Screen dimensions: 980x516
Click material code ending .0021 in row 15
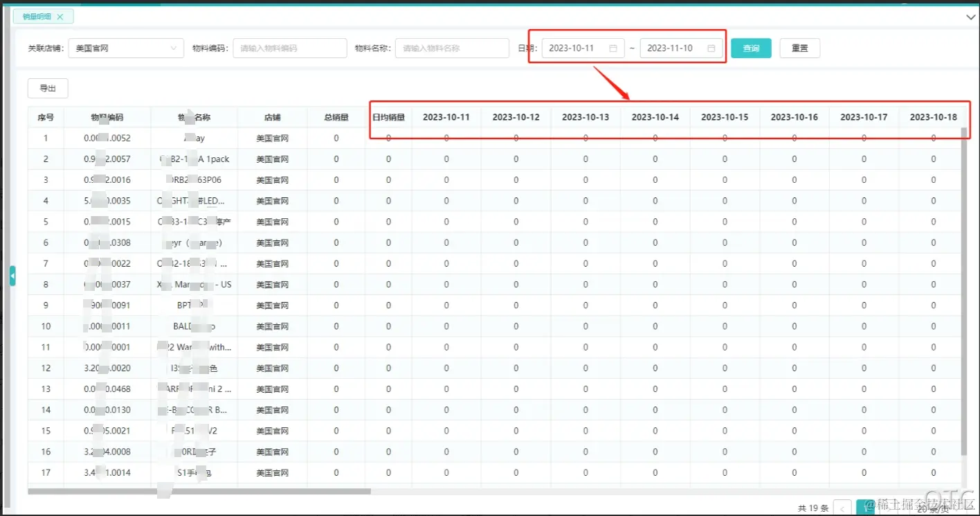point(107,431)
